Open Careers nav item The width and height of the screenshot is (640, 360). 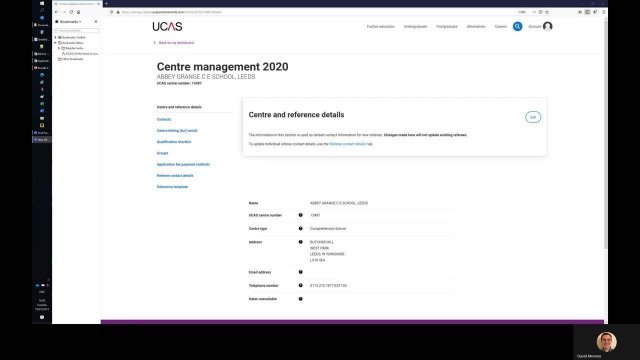500,27
